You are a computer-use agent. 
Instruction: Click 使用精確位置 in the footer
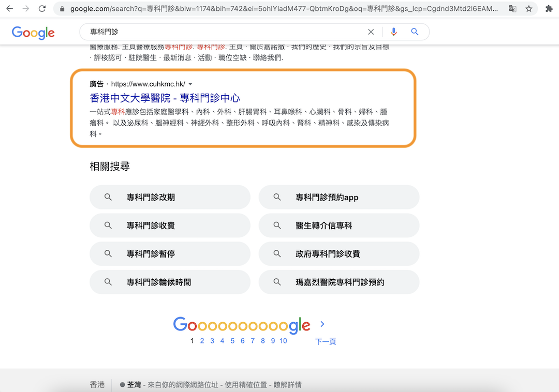click(243, 385)
